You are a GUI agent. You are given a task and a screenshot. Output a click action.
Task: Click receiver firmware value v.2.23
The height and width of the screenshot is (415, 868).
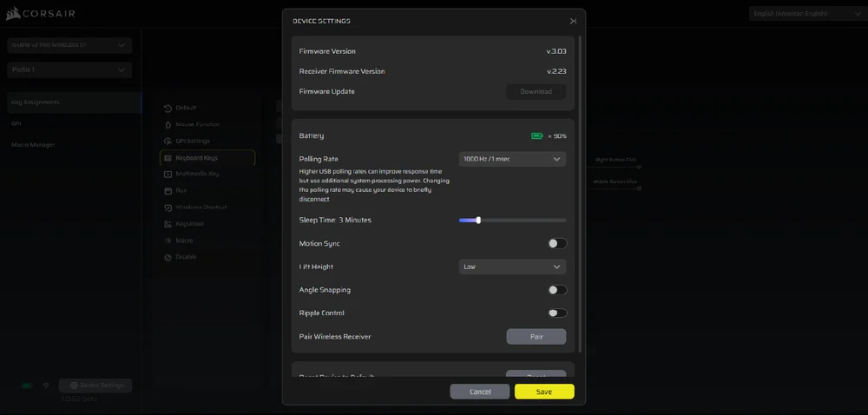tap(556, 71)
